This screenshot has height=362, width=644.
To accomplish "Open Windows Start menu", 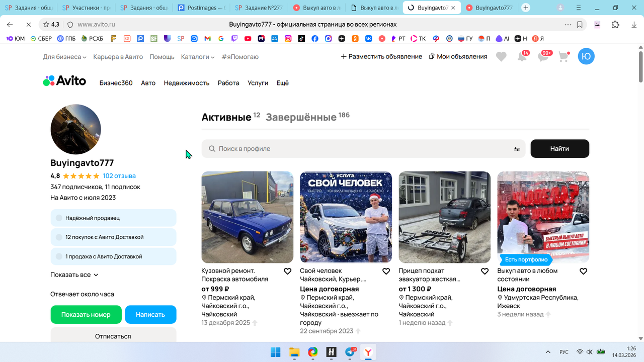I will [x=276, y=352].
